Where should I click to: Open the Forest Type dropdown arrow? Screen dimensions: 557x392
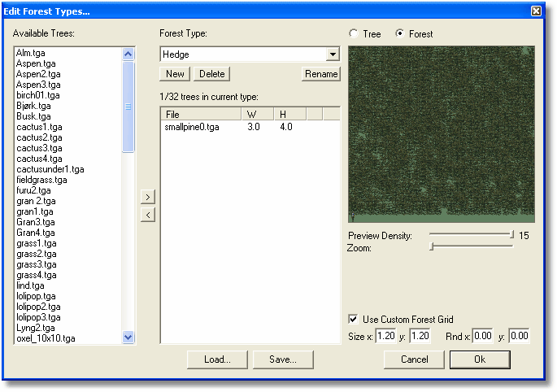pos(333,54)
